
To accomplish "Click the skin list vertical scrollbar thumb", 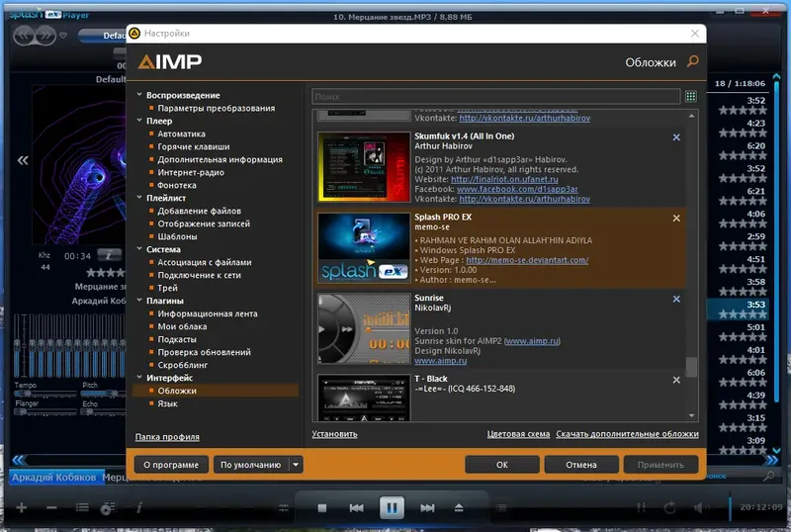I will coord(691,367).
